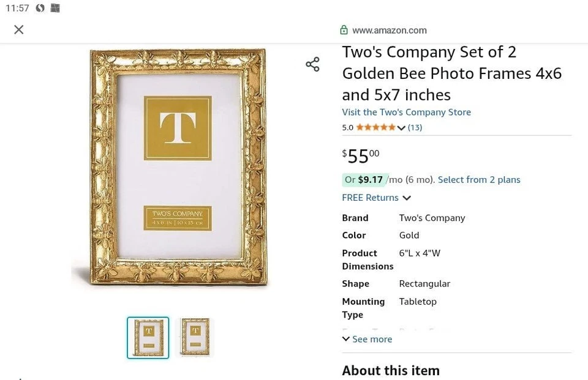Viewport: 588px width, 380px height.
Task: Click the share icon beside product image
Action: 312,64
